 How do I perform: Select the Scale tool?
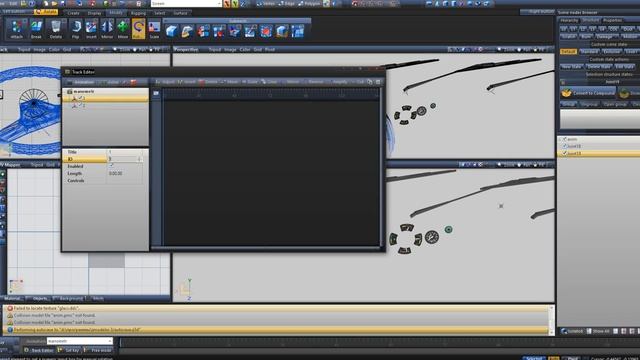point(154,28)
